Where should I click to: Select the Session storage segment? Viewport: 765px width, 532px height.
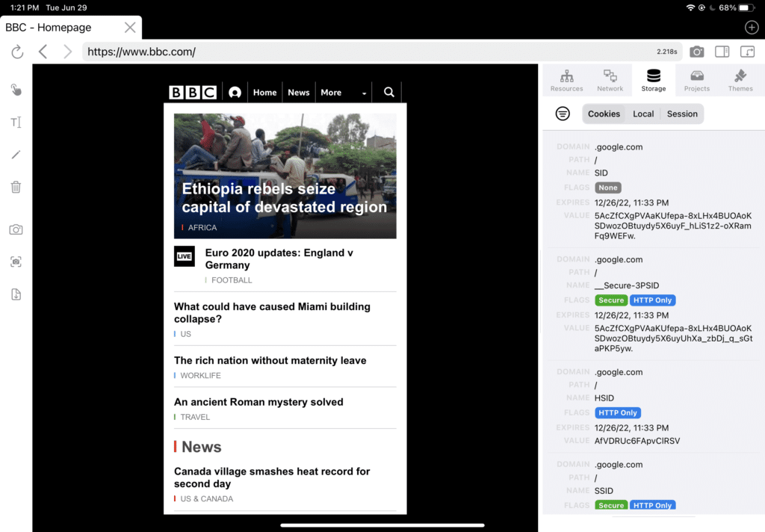point(682,114)
